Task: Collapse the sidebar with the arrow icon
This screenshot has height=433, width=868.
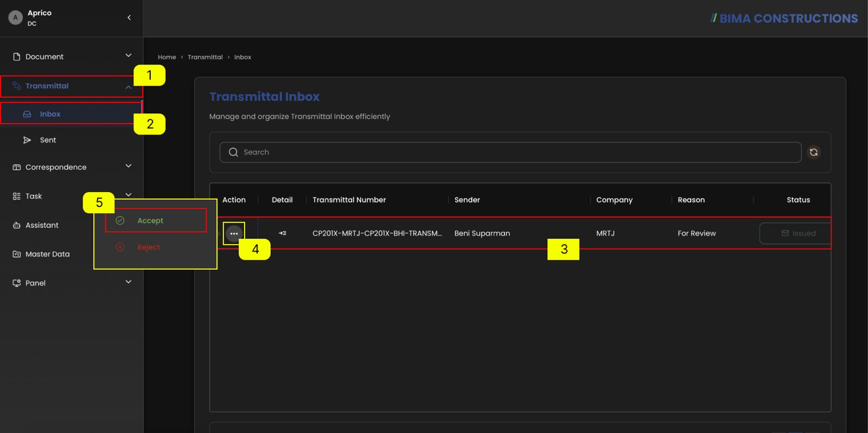Action: [129, 17]
